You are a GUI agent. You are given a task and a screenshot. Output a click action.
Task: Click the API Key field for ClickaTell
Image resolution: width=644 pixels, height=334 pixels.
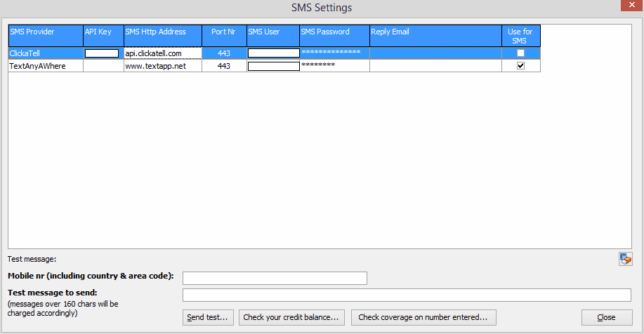click(x=102, y=53)
